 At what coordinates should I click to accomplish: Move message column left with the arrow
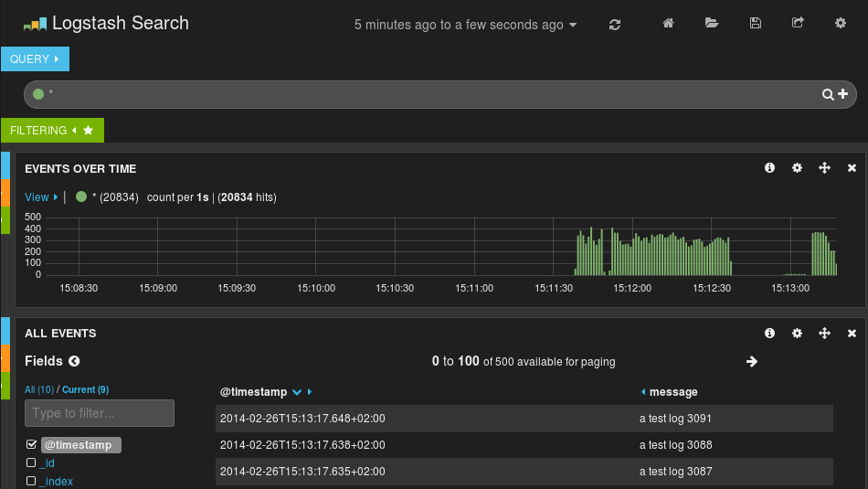[643, 391]
